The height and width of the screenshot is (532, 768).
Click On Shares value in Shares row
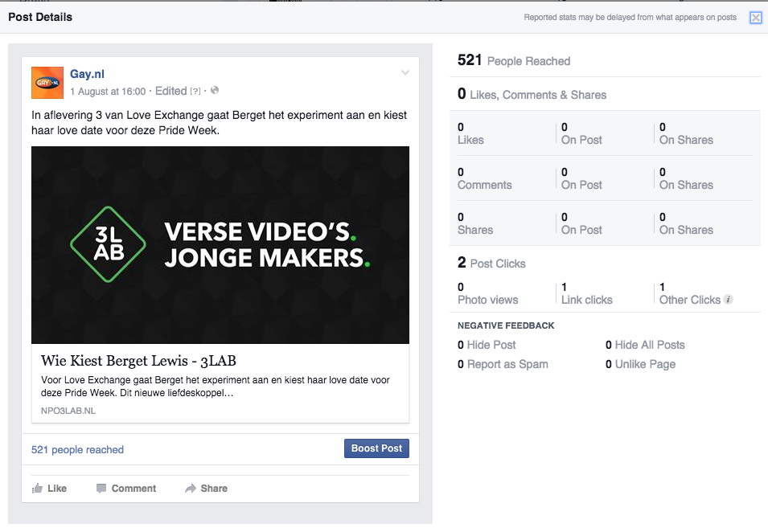[686, 223]
